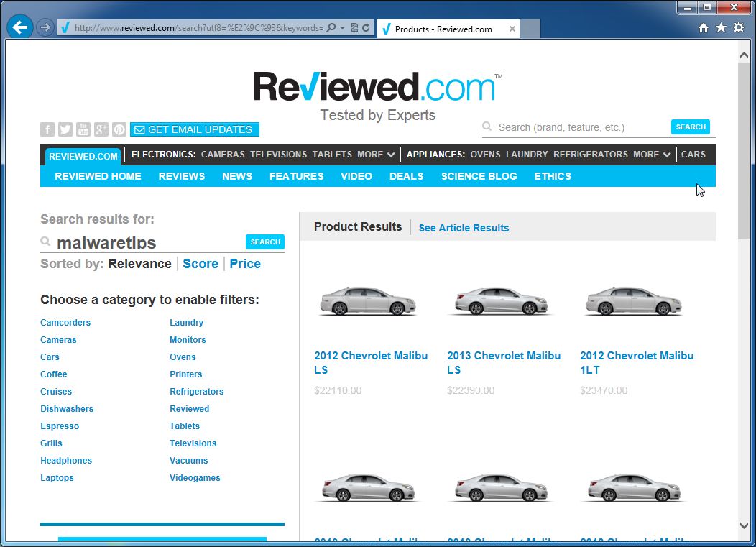
Task: Open OVENS in Appliances menu
Action: [485, 155]
